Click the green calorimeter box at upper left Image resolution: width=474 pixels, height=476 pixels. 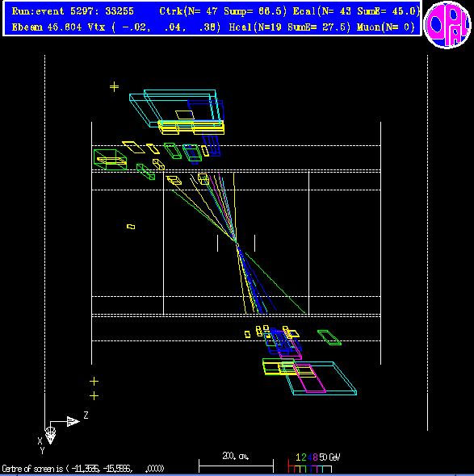[110, 160]
